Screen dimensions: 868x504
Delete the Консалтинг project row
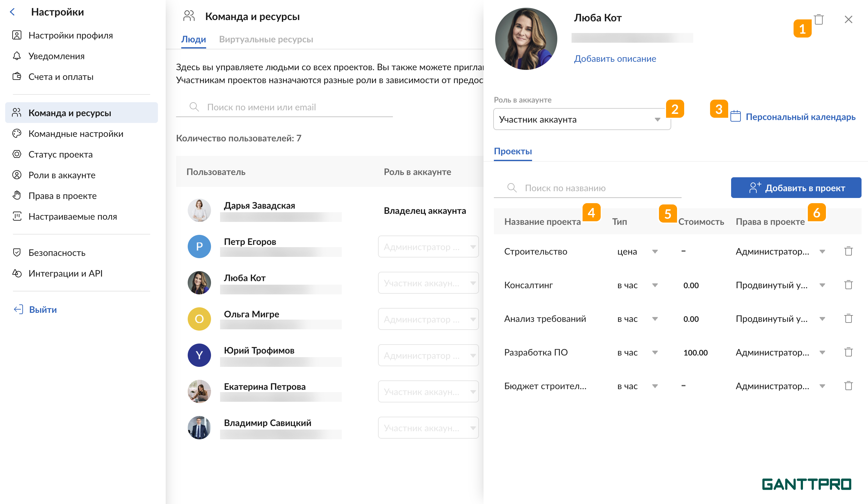(848, 285)
